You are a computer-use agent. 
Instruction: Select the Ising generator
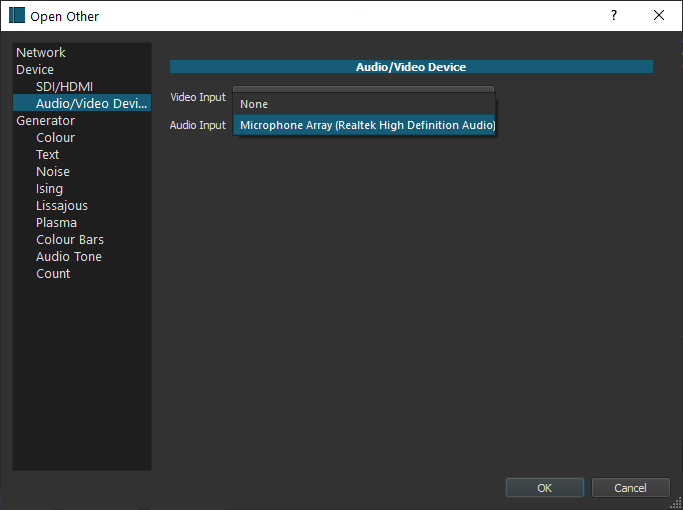click(49, 189)
